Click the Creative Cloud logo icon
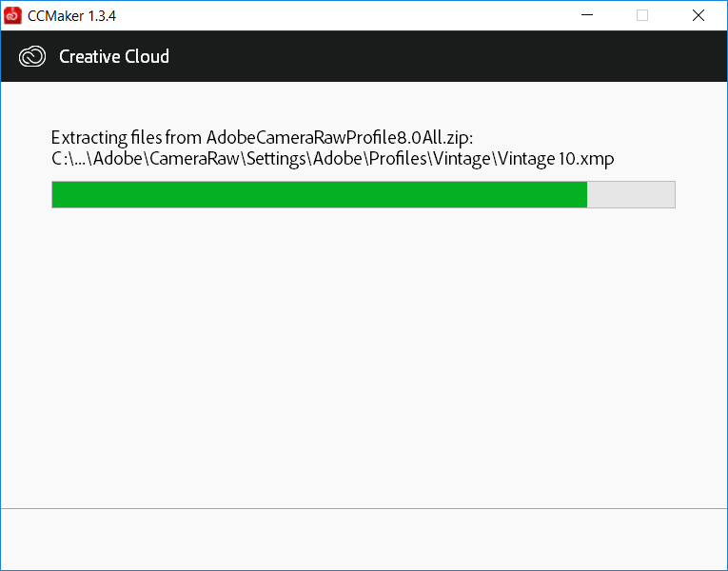Viewport: 728px width, 571px height. point(32,56)
